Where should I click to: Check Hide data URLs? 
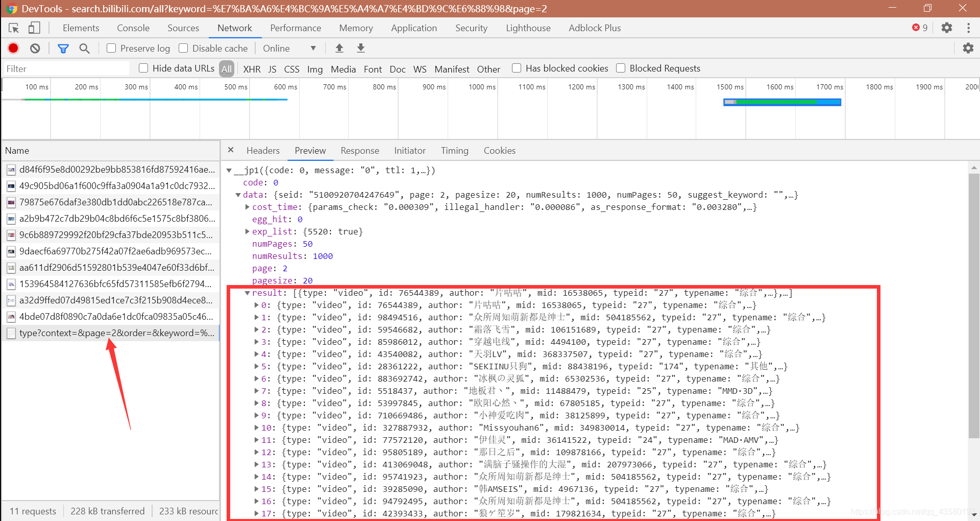pyautogui.click(x=143, y=68)
